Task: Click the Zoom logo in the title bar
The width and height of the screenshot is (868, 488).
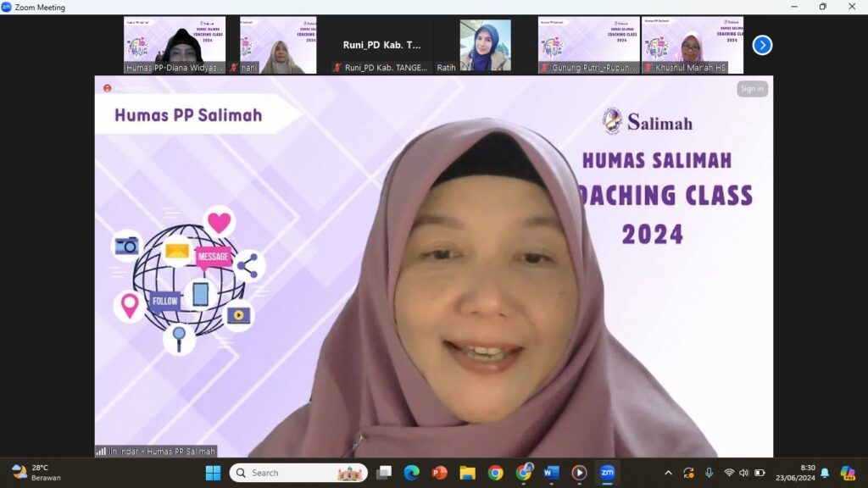Action: coord(6,7)
